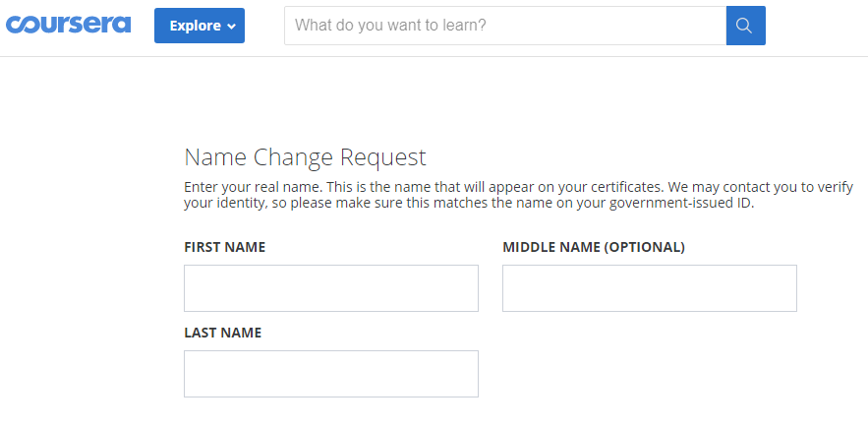The width and height of the screenshot is (868, 428).
Task: Click the Coursera logo
Action: [x=69, y=25]
